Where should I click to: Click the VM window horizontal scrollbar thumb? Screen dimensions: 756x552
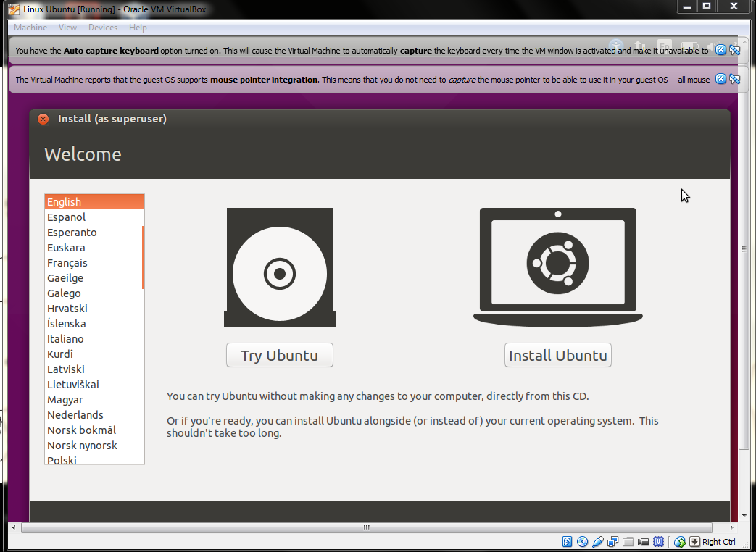tap(367, 527)
